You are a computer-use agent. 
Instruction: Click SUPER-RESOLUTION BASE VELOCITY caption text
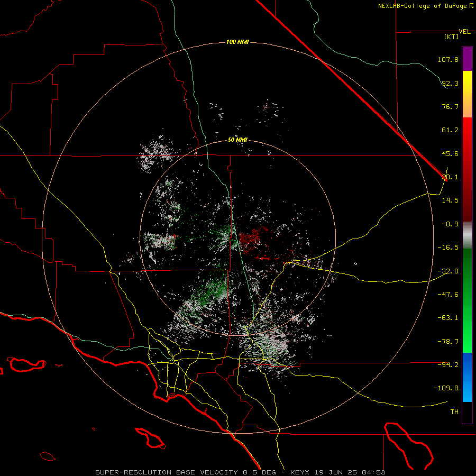(167, 472)
